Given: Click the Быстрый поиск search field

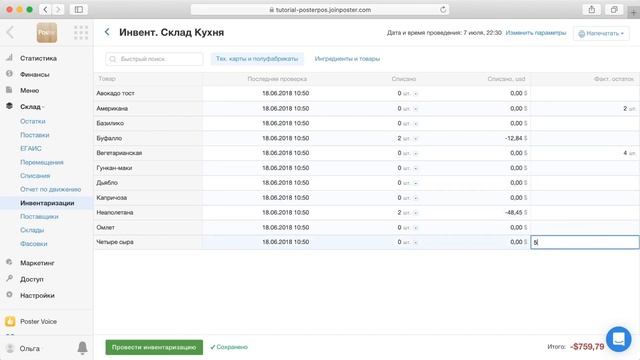Looking at the screenshot, I should tap(154, 59).
